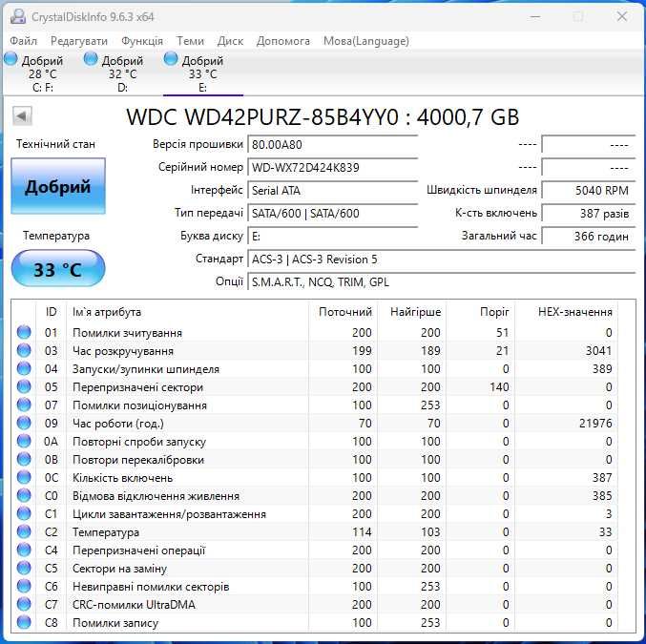Close the CrystalDiskInfo window
The image size is (646, 644).
(x=622, y=16)
